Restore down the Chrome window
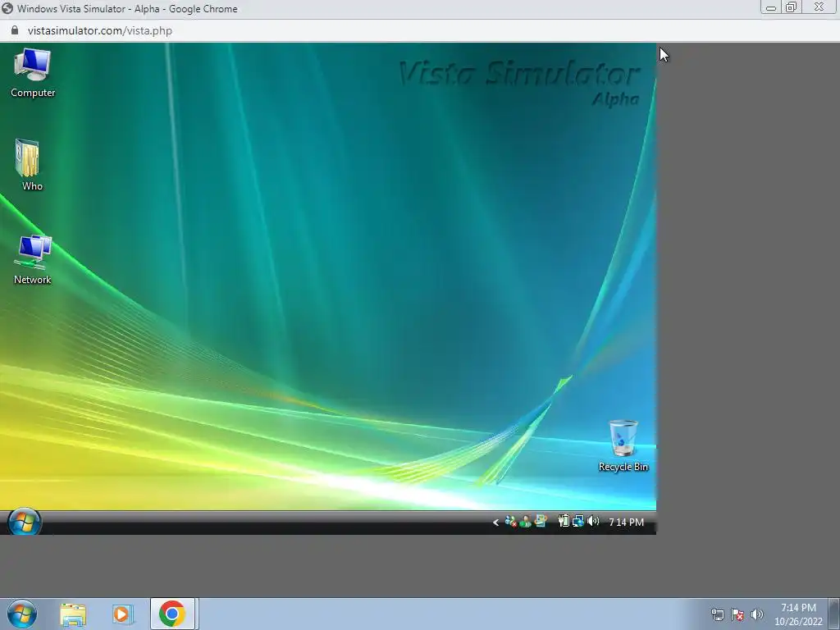Screen dimensions: 840x630 point(791,7)
